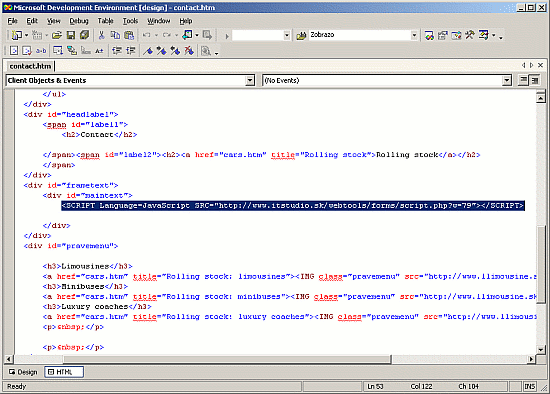Open the Redo history dropdown arrow

pos(176,35)
